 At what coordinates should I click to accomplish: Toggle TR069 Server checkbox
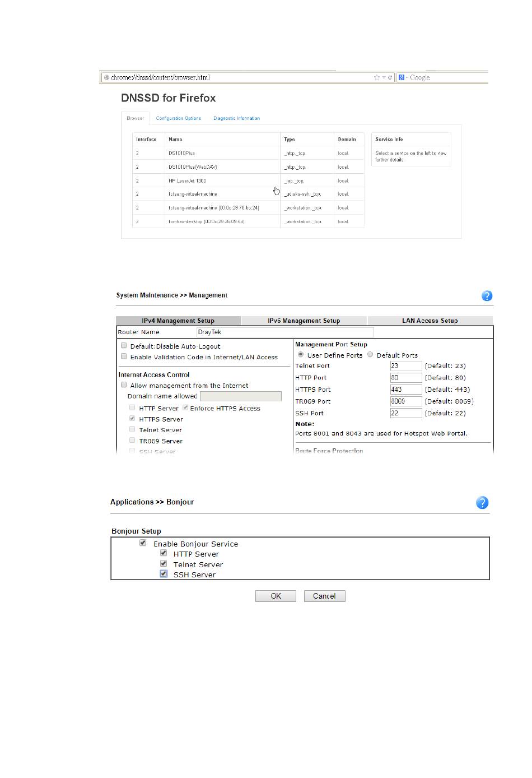pos(132,440)
